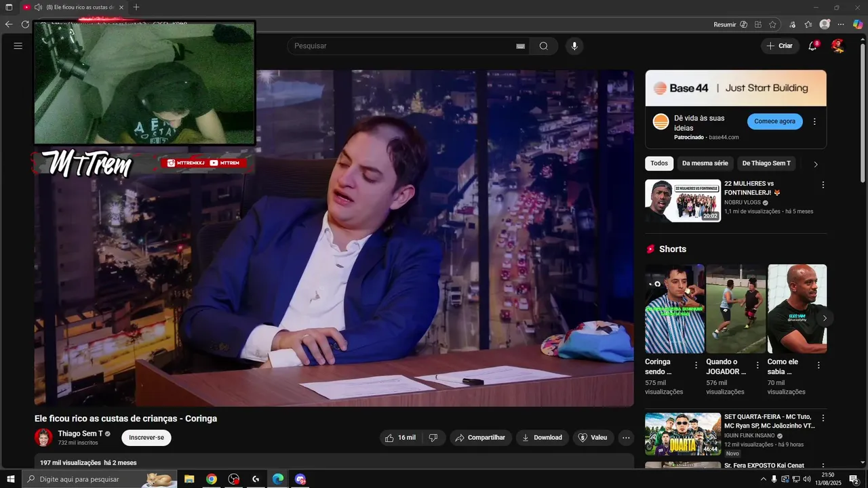Open the YouTube guide hamburger menu
Viewport: 868px width, 488px height.
(x=18, y=46)
